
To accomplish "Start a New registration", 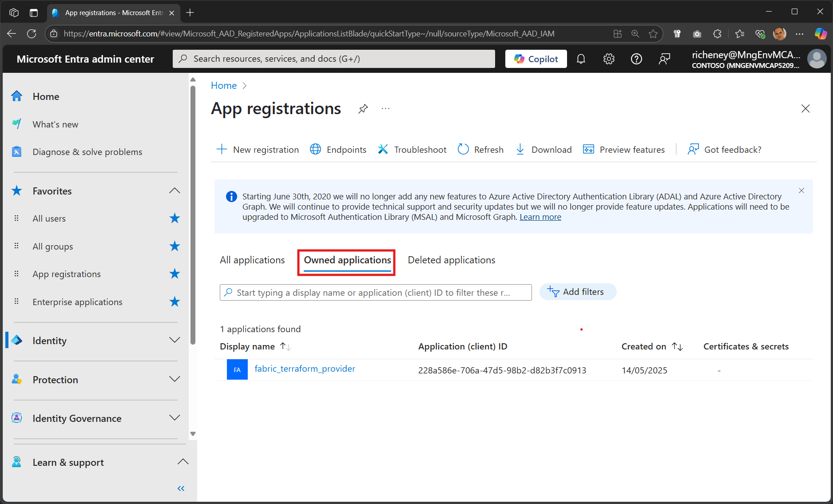I will coord(258,149).
